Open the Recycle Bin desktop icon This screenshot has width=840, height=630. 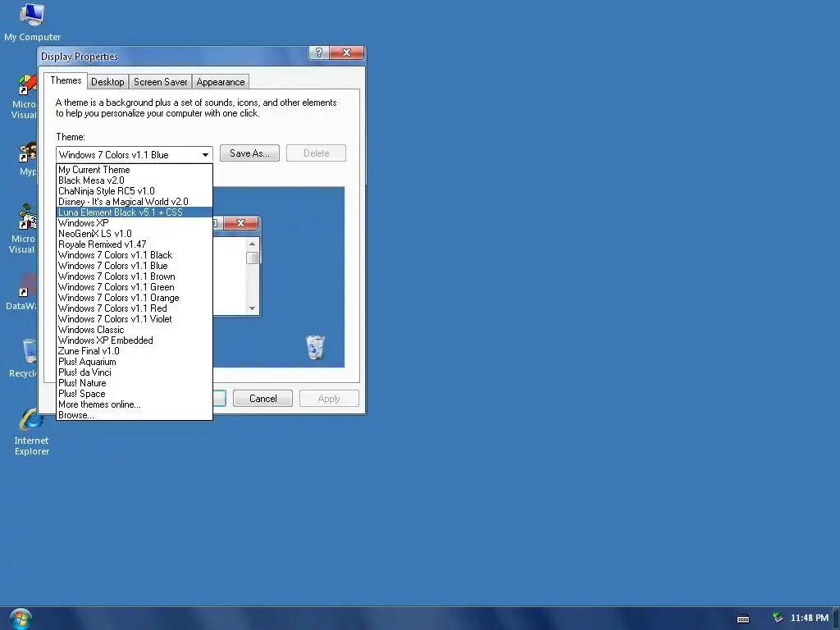tap(24, 358)
